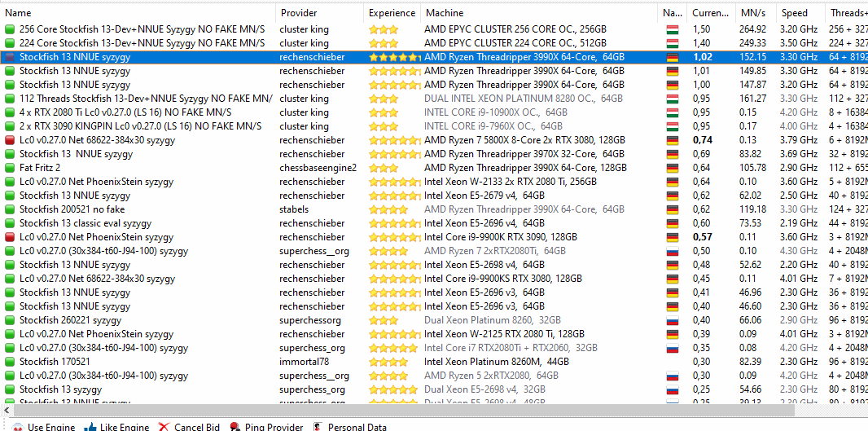
Task: Click the Use Engine button label
Action: (51, 427)
